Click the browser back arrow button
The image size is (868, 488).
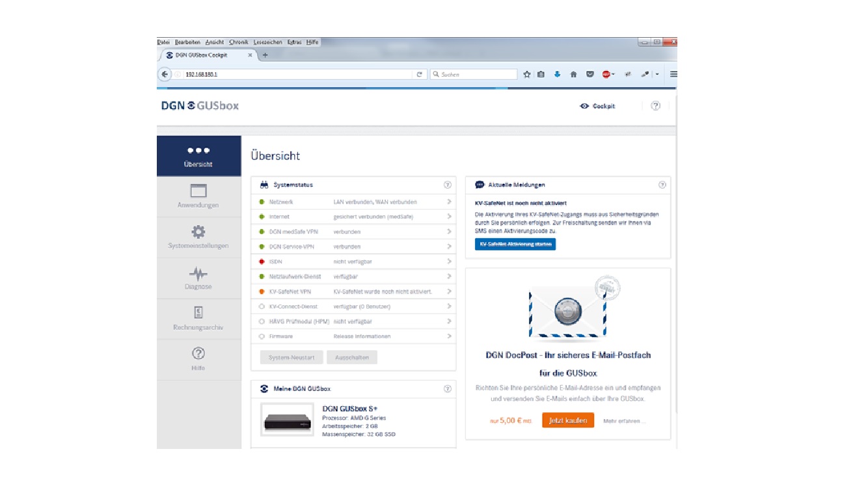pyautogui.click(x=165, y=74)
